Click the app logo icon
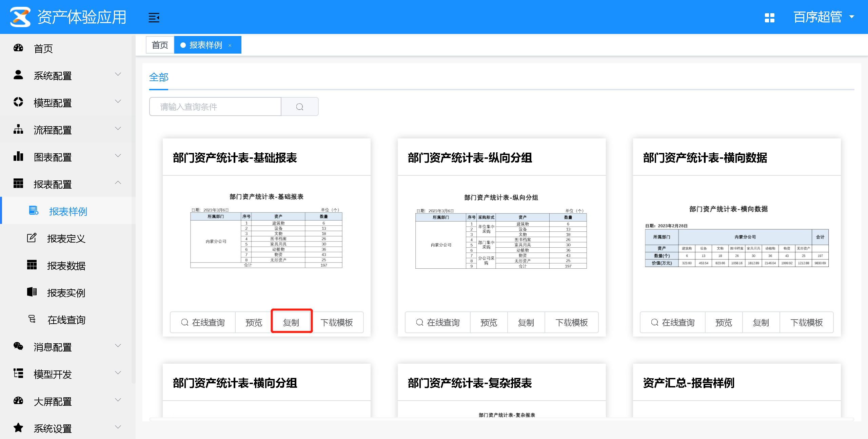The image size is (868, 439). (x=20, y=17)
